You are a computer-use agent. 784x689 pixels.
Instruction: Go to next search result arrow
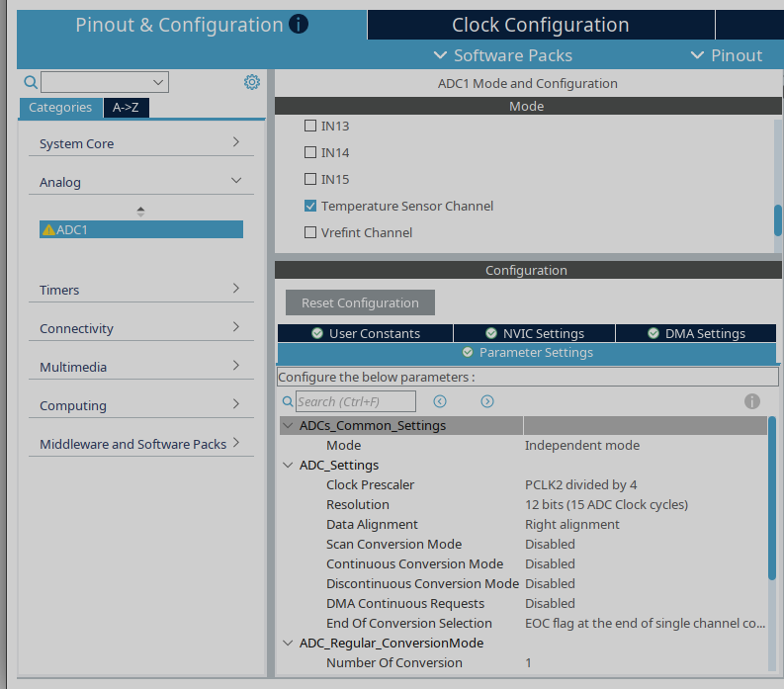coord(487,401)
